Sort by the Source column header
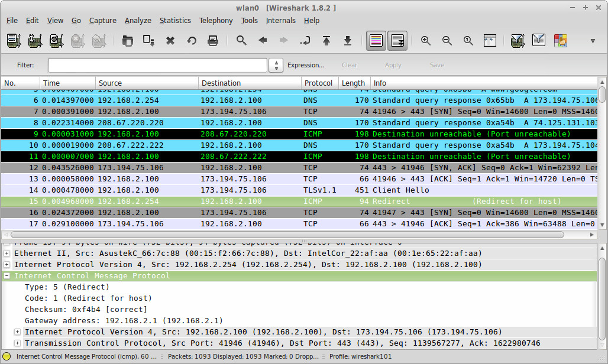The width and height of the screenshot is (608, 364). click(x=147, y=83)
